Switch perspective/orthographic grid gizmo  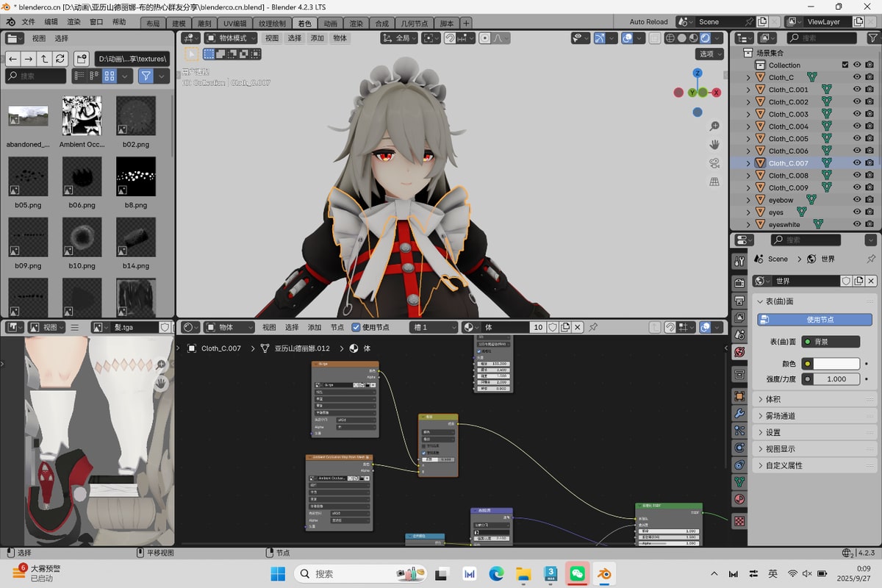coord(714,182)
